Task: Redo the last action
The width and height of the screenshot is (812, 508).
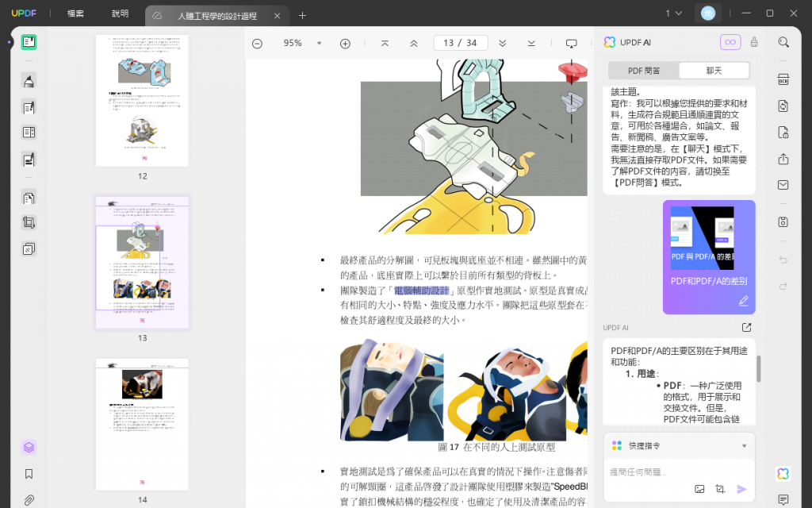Action: click(x=783, y=286)
